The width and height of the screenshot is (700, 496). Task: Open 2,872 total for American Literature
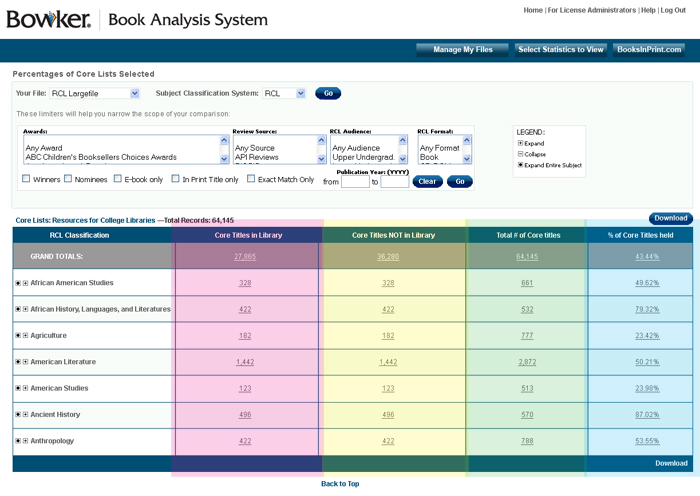[527, 362]
